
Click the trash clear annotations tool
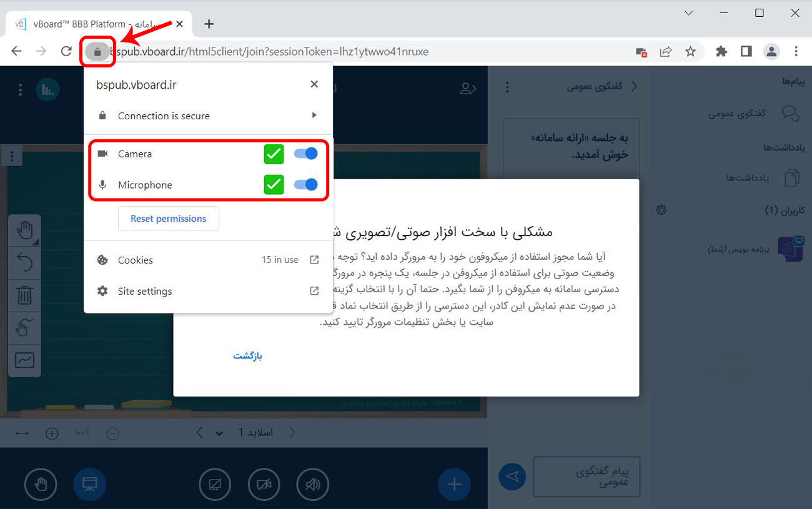click(24, 295)
